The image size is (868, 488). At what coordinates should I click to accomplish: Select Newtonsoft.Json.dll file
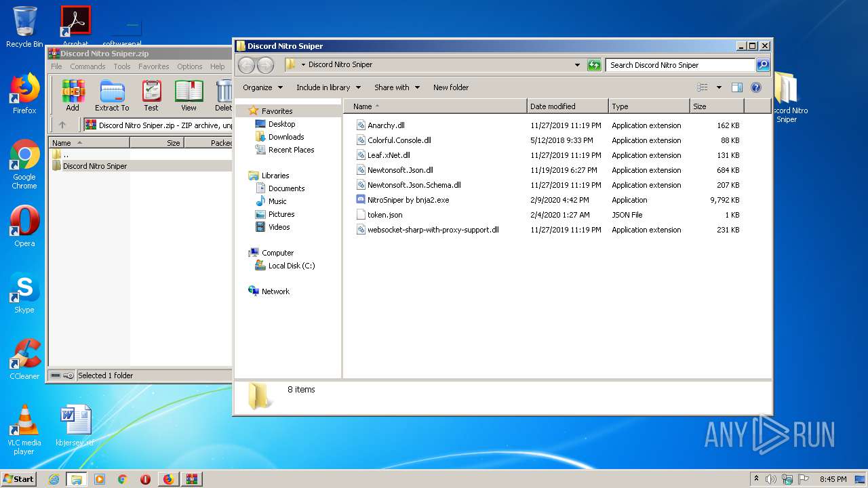coord(400,170)
